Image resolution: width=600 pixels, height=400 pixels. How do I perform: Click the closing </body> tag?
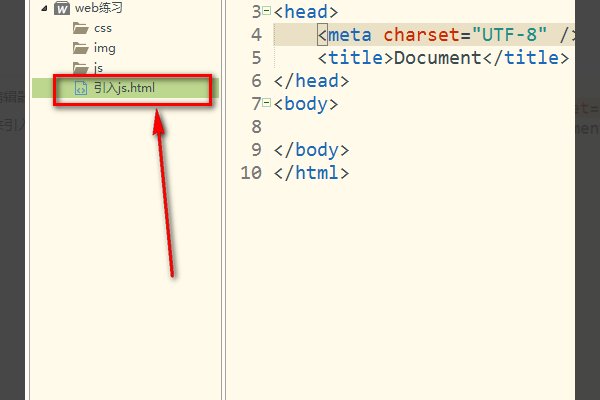coord(311,150)
